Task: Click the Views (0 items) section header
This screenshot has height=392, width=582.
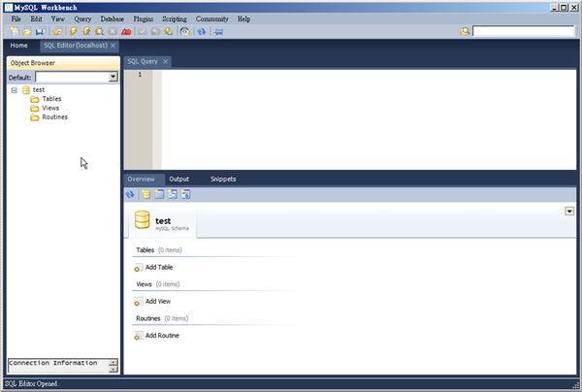Action: coord(158,284)
